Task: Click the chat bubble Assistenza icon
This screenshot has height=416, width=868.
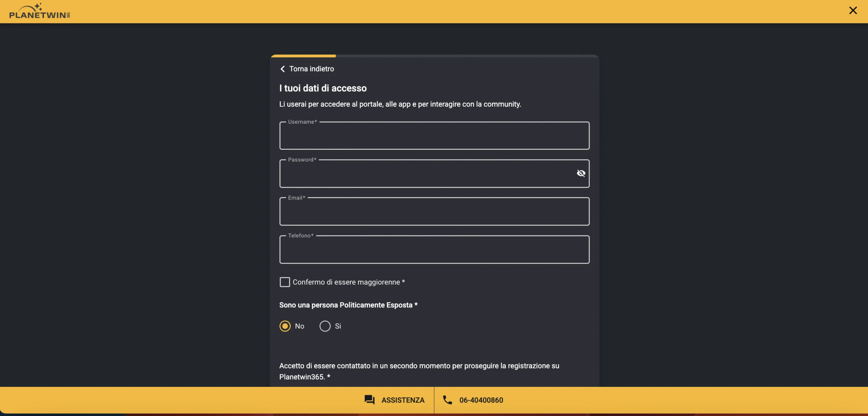Action: 369,400
